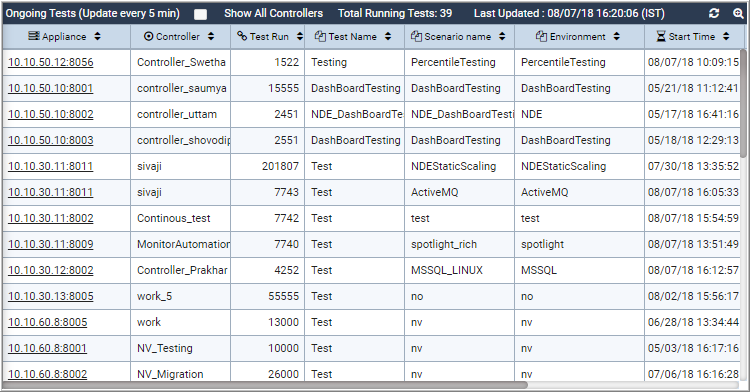The image size is (750, 392).
Task: Toggle Show All Controllers checkbox
Action: [x=200, y=14]
